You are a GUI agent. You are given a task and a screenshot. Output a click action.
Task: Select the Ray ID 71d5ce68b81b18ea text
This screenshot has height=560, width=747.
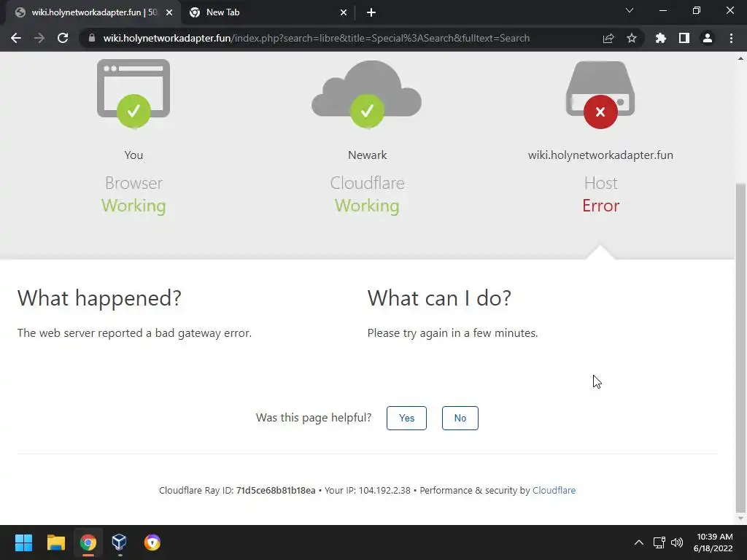pos(276,491)
